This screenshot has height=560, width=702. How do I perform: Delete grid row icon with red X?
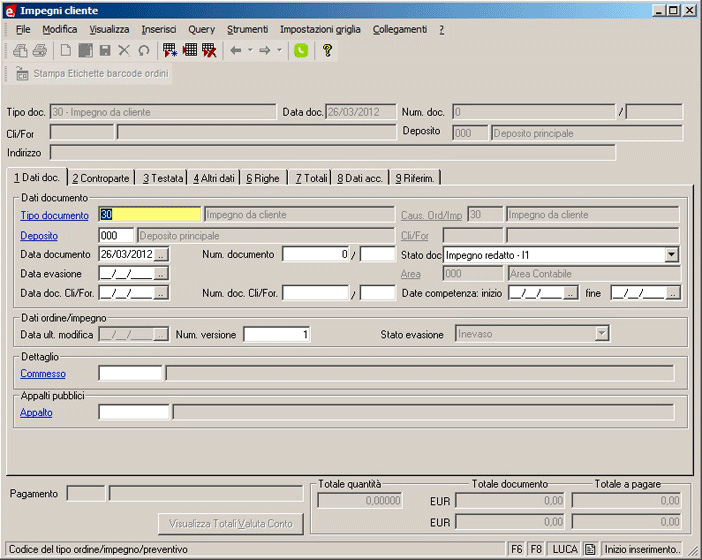pos(210,51)
